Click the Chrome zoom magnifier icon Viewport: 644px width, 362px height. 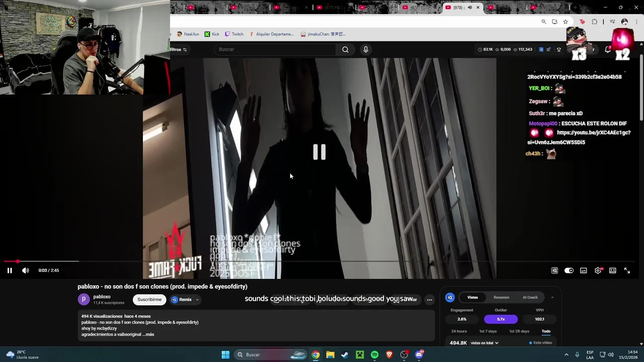[544, 22]
